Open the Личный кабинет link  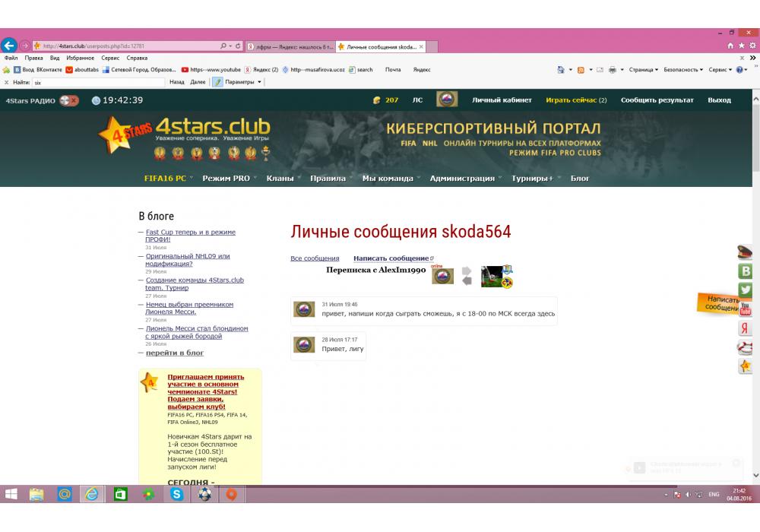502,100
